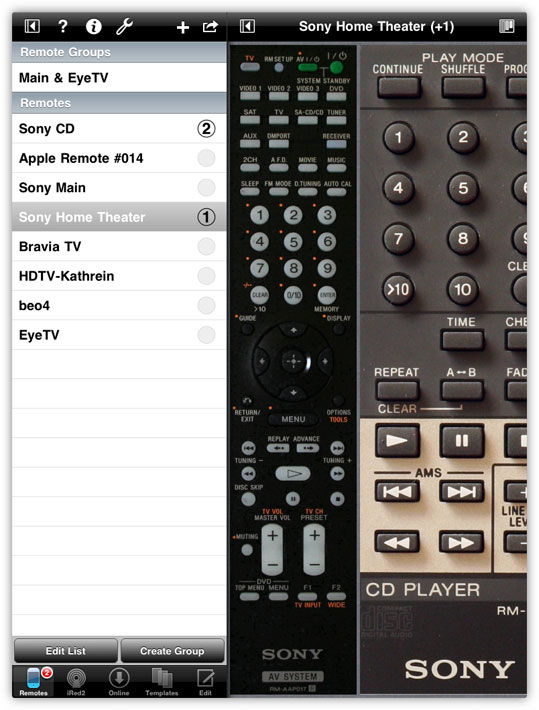This screenshot has width=539, height=710.
Task: Open the iRed2 tab
Action: point(76,682)
